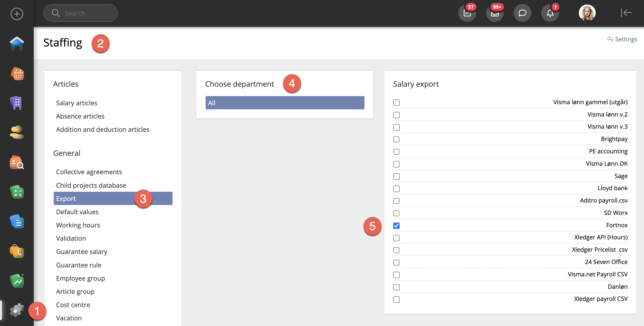Open Employee group menu item

pyautogui.click(x=80, y=278)
